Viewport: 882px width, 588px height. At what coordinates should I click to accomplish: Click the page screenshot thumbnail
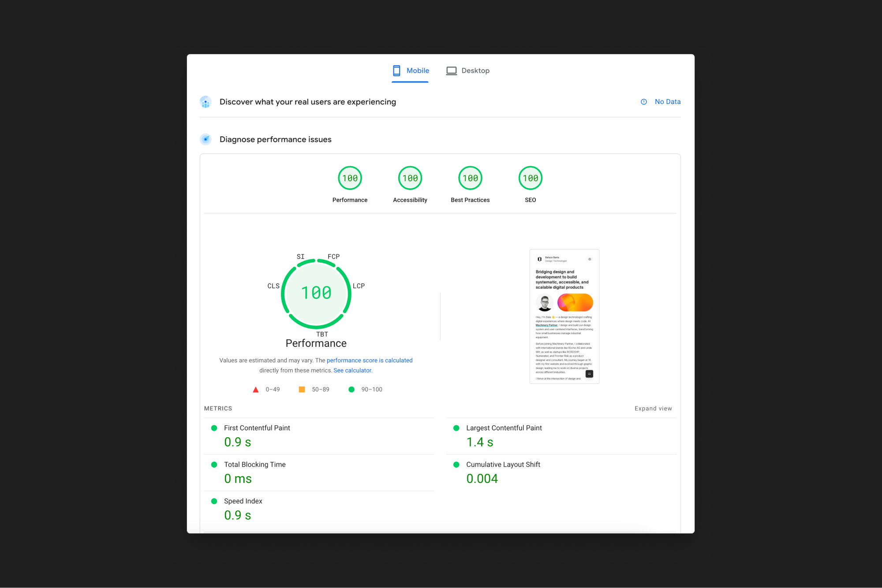(564, 316)
